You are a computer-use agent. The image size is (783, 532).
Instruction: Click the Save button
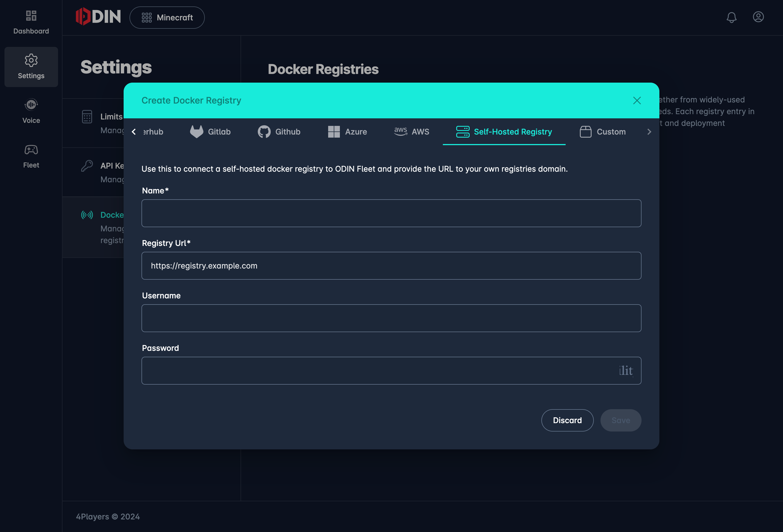(x=621, y=420)
